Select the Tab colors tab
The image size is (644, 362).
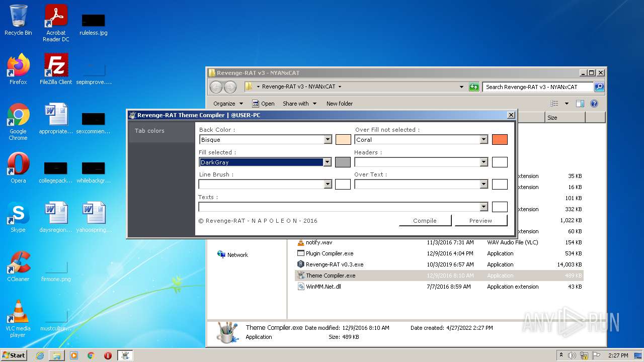[162, 131]
